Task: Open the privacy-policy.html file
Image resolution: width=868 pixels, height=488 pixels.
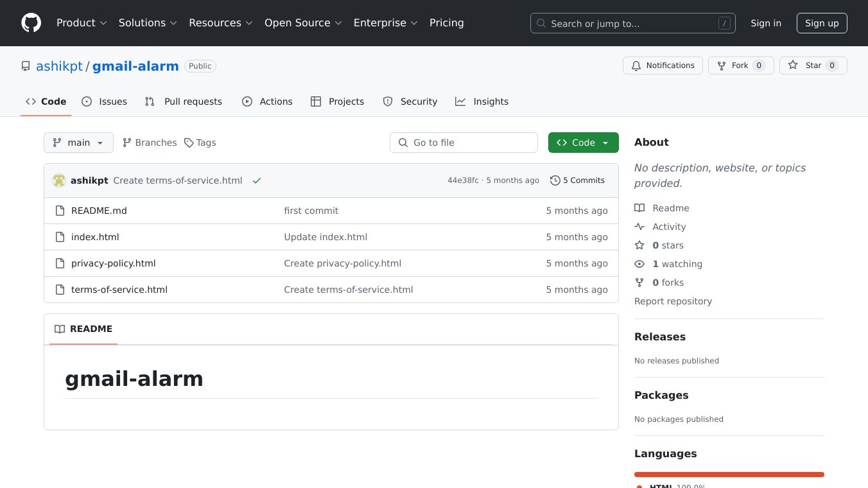Action: [x=113, y=263]
